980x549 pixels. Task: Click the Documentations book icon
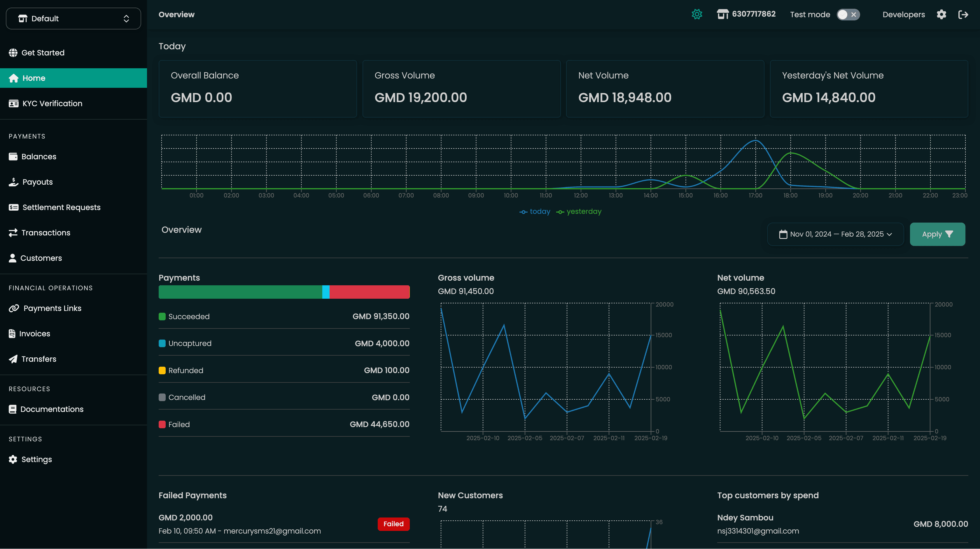(13, 409)
